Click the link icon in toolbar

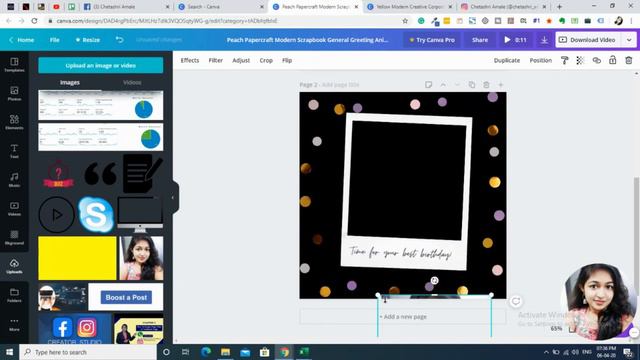click(596, 60)
